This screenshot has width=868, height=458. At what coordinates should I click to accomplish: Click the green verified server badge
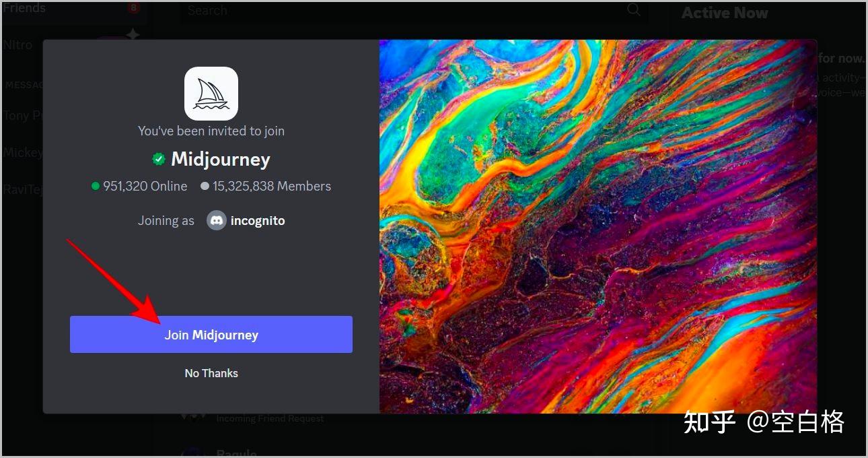pyautogui.click(x=159, y=159)
